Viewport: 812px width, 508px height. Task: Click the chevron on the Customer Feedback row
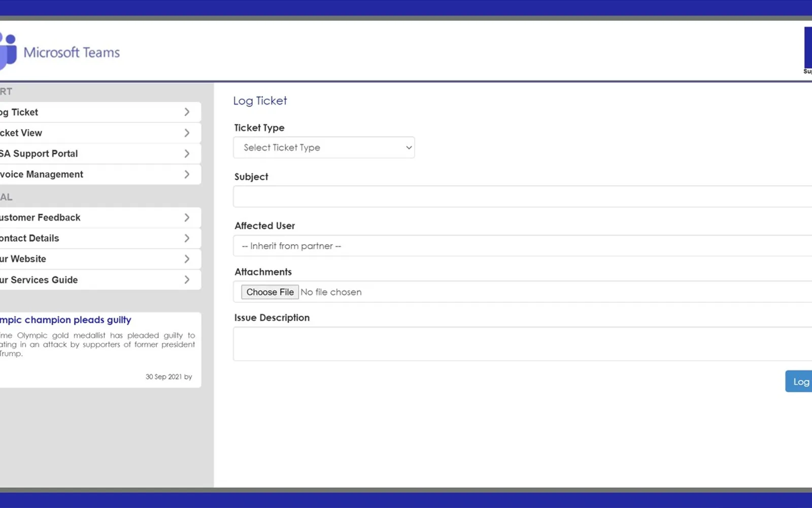pos(187,217)
